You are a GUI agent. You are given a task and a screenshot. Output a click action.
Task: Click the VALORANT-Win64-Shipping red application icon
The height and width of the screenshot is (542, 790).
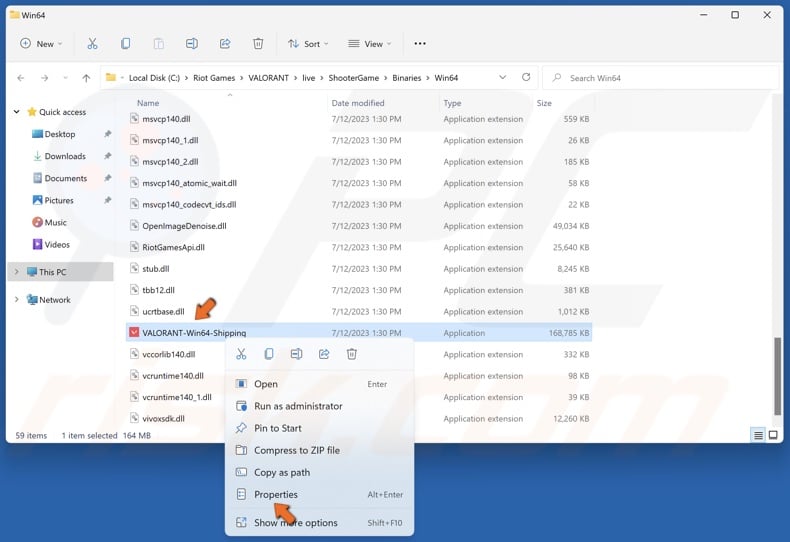pos(134,332)
